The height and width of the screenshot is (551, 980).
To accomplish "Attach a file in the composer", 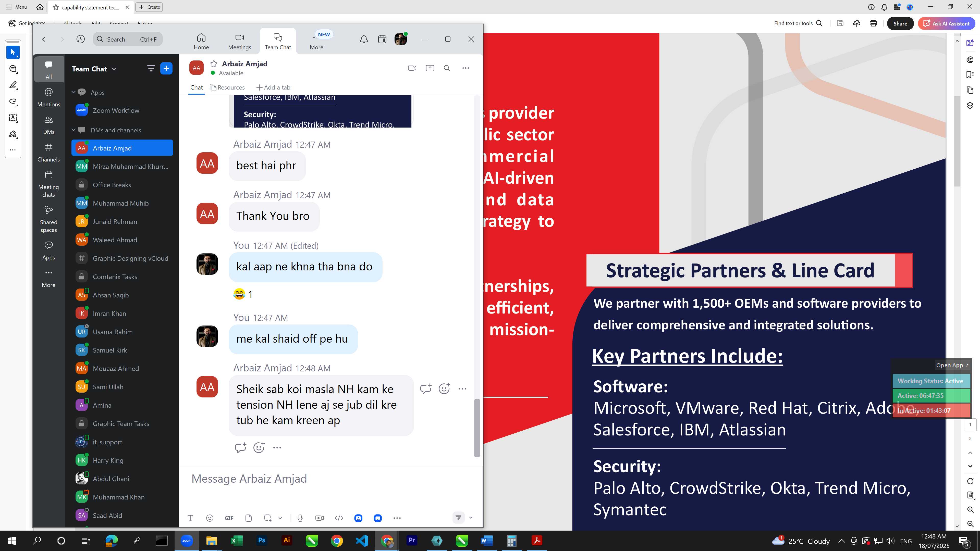I will point(248,518).
